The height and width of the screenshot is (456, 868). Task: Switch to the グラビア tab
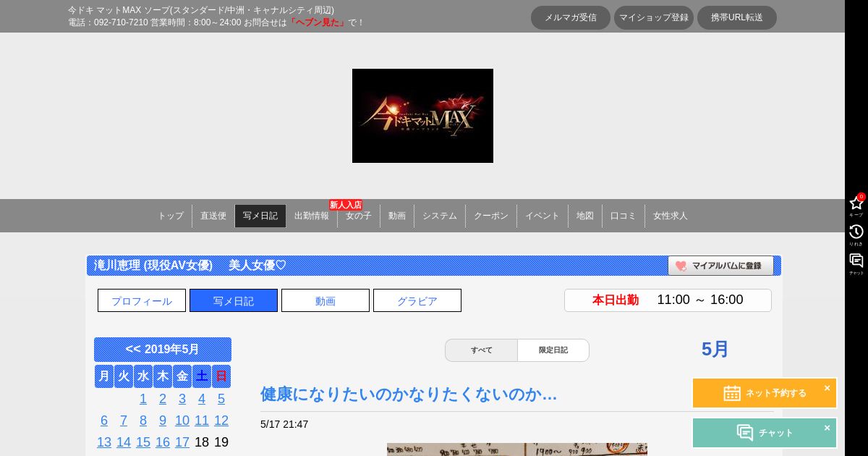click(x=417, y=300)
